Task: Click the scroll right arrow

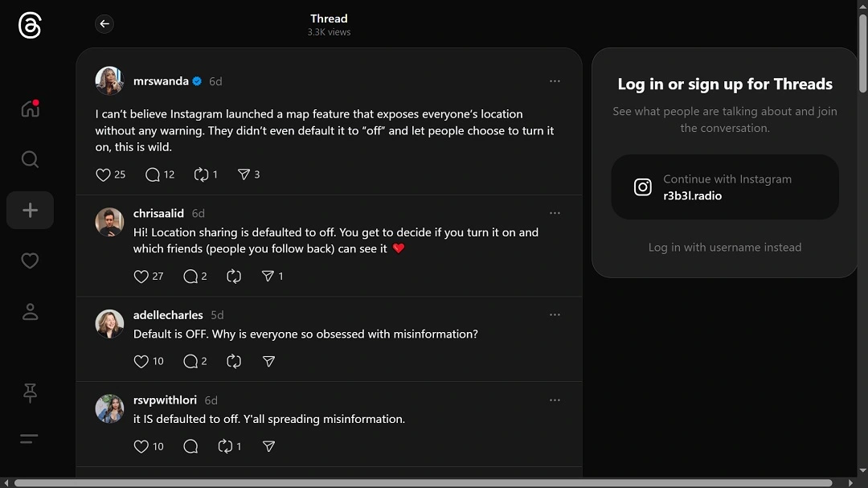Action: click(x=850, y=483)
